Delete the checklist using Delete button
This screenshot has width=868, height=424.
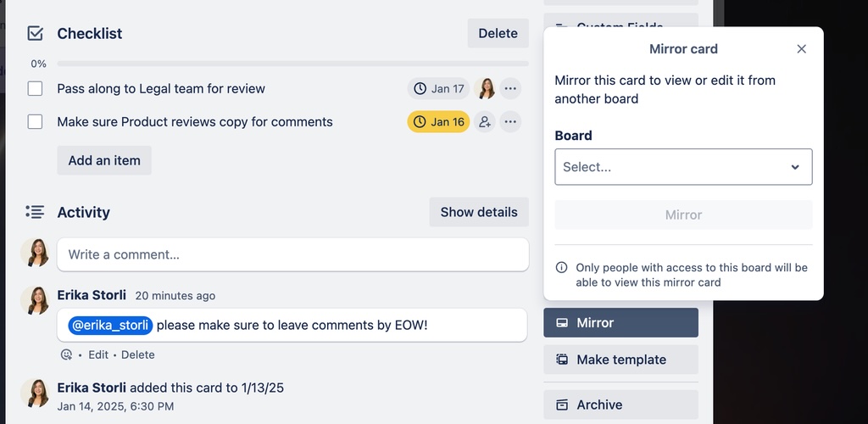tap(498, 34)
